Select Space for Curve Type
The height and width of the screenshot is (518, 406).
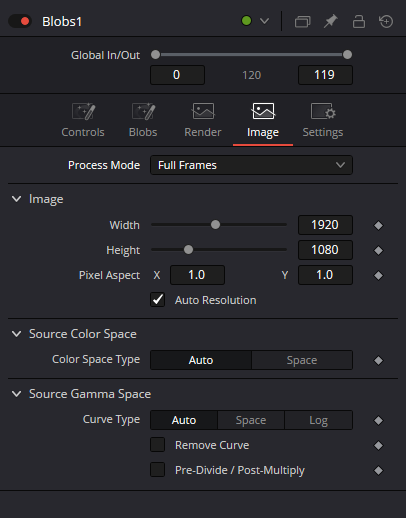(x=251, y=420)
